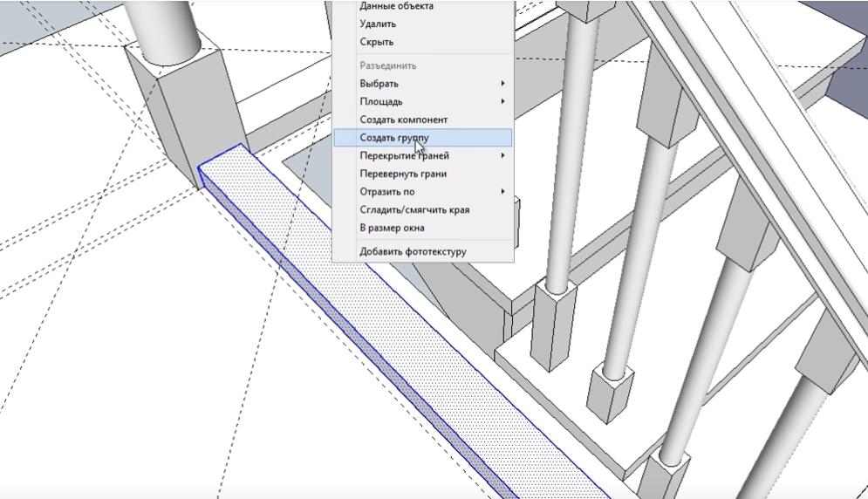Choose 'Создать компонент' menu entry
The image size is (868, 499).
point(403,120)
